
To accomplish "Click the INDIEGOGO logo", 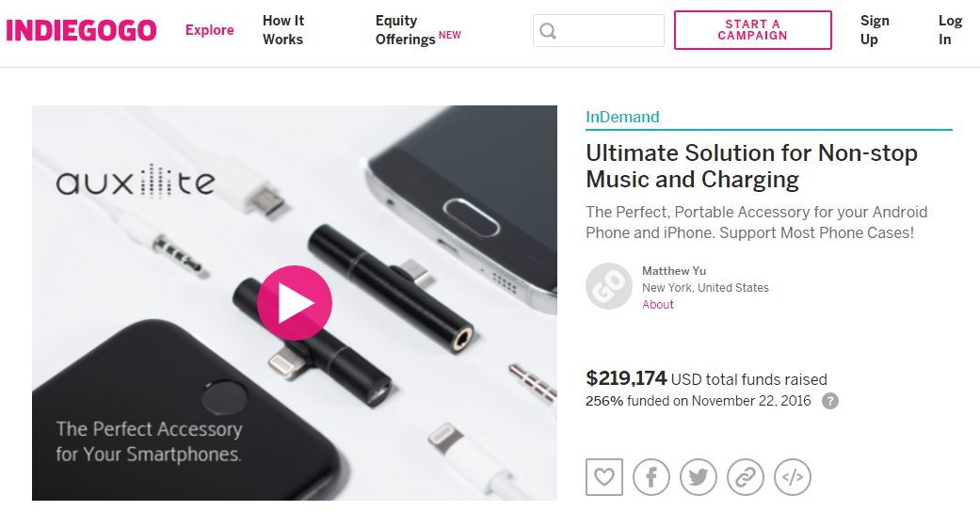I will [x=81, y=31].
